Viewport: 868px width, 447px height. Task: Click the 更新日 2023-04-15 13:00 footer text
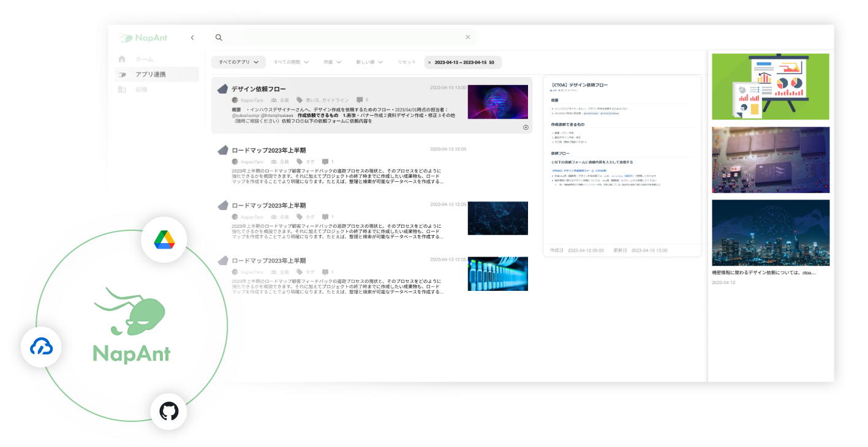pos(640,250)
